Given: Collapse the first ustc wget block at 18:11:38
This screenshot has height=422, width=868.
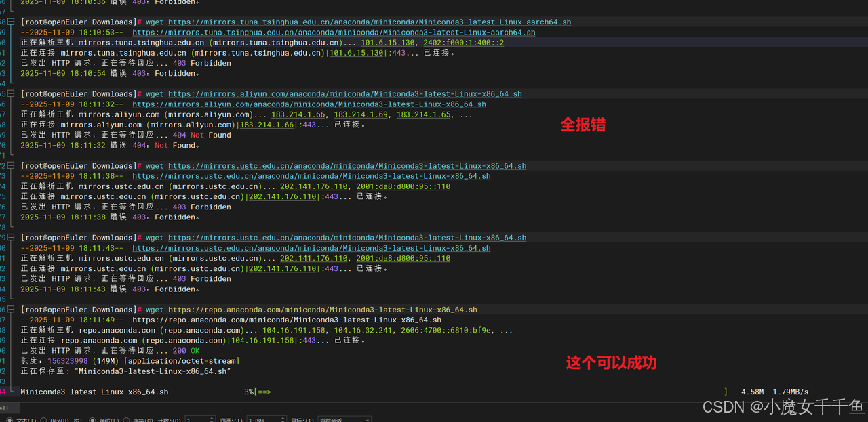Looking at the screenshot, I should pyautogui.click(x=11, y=166).
